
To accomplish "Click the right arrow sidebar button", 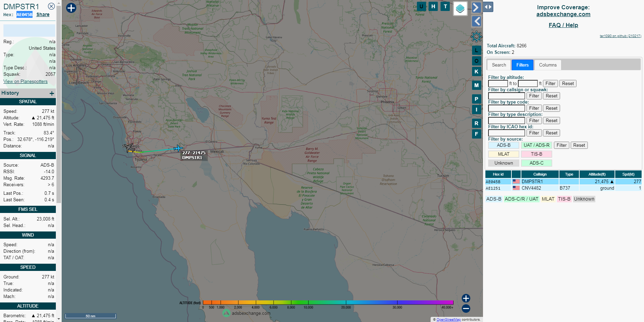I will [476, 7].
